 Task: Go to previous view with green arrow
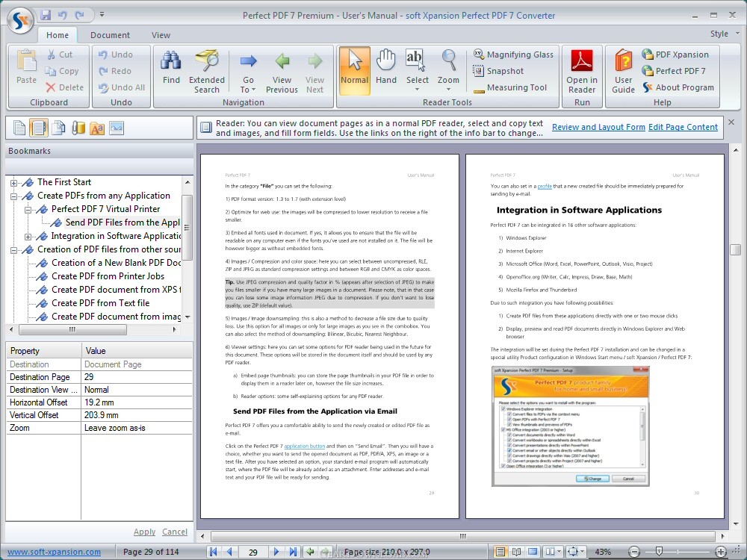coord(282,72)
